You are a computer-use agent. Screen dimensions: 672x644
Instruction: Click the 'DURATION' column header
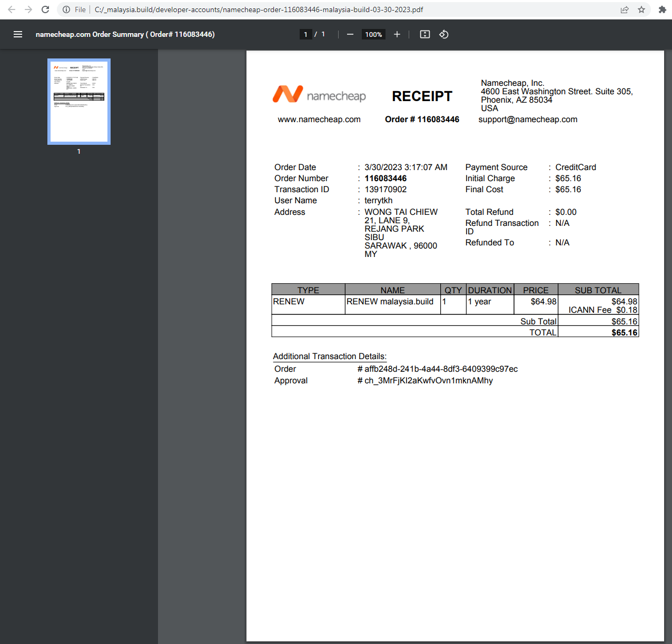[490, 290]
